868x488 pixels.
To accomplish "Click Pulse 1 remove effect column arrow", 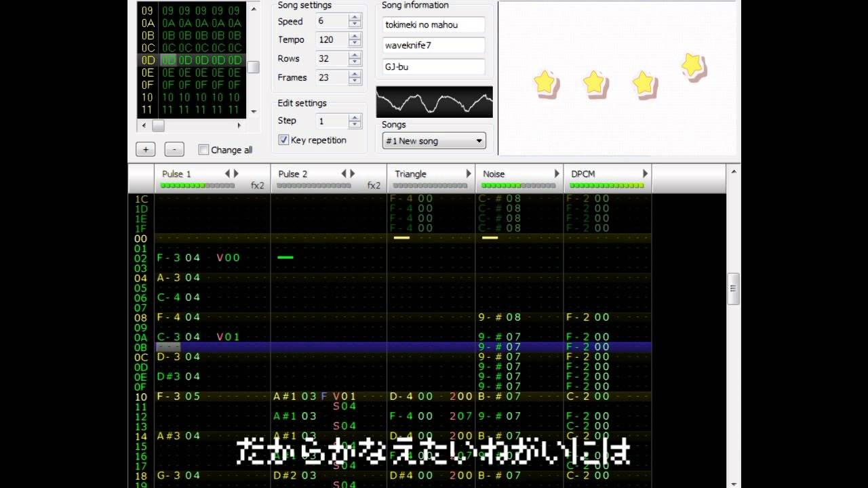I will pyautogui.click(x=227, y=174).
